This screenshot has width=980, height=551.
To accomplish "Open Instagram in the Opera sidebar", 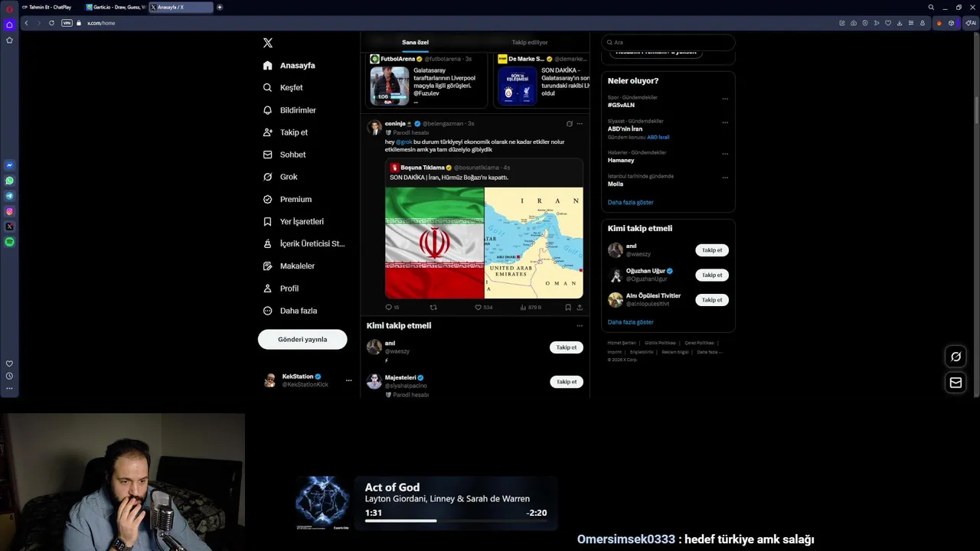I will [9, 211].
